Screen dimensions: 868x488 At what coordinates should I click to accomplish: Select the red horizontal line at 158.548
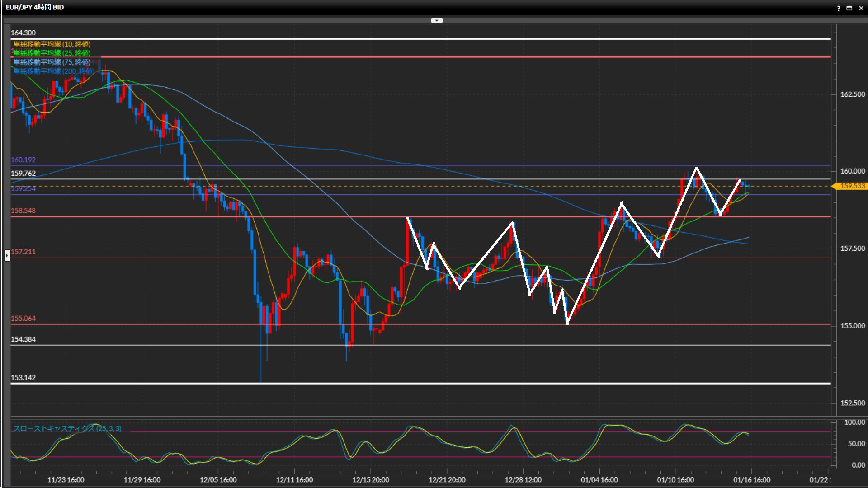(x=316, y=216)
